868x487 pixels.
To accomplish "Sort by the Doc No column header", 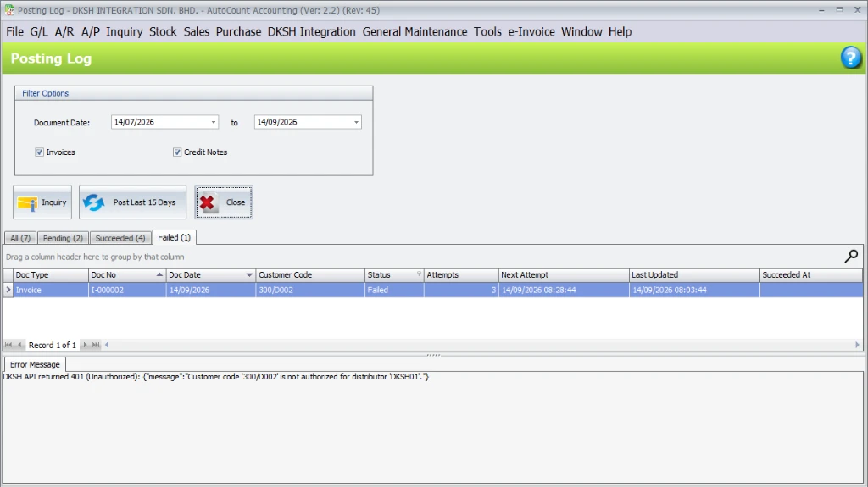I will tap(127, 275).
